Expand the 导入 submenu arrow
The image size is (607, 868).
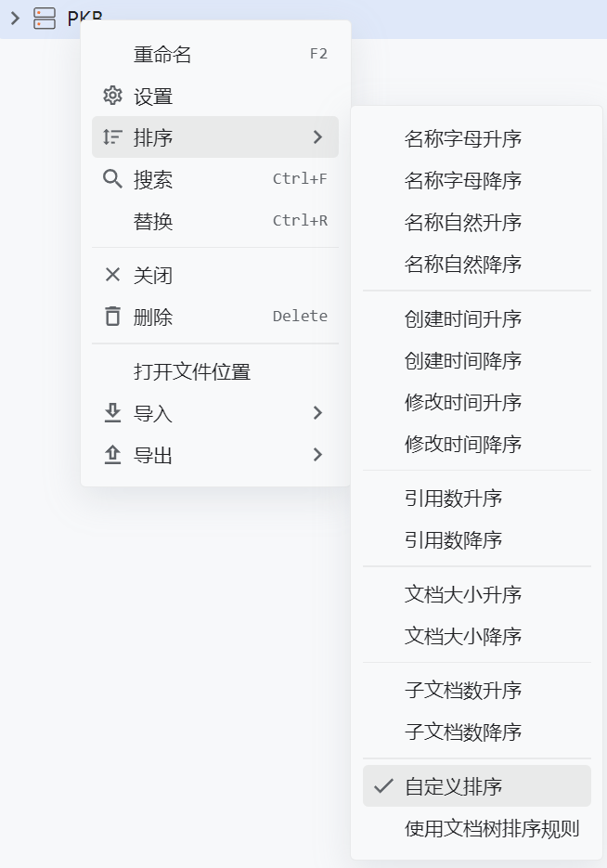(317, 413)
